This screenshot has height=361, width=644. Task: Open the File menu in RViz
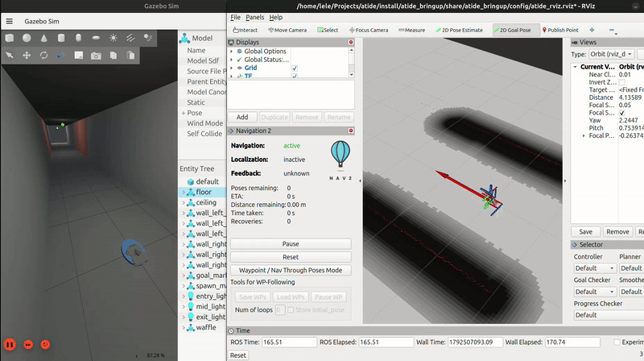click(235, 17)
